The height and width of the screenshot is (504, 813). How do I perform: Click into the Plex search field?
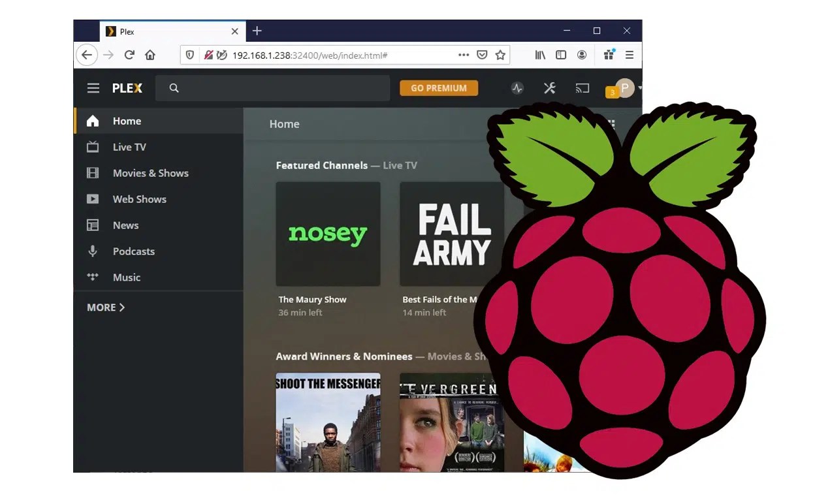click(273, 88)
